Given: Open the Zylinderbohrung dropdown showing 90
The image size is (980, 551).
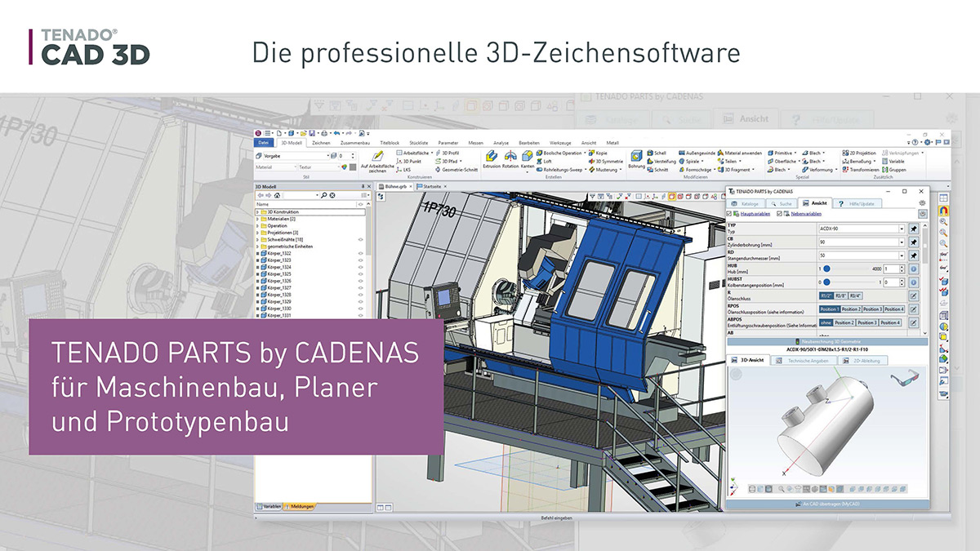Looking at the screenshot, I should point(862,242).
